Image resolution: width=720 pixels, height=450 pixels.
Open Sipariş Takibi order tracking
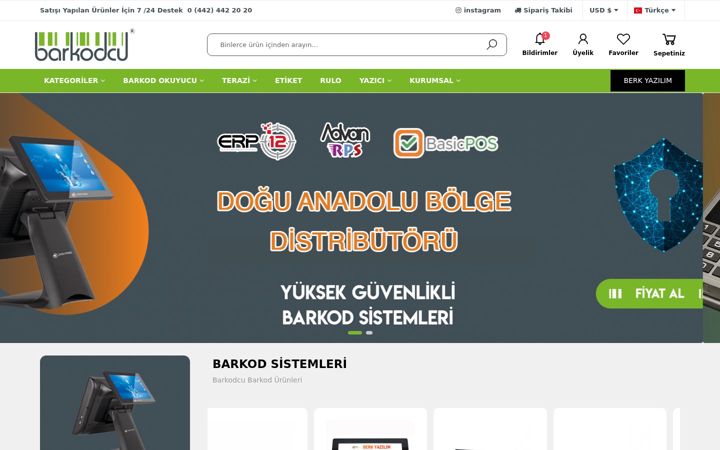(544, 10)
